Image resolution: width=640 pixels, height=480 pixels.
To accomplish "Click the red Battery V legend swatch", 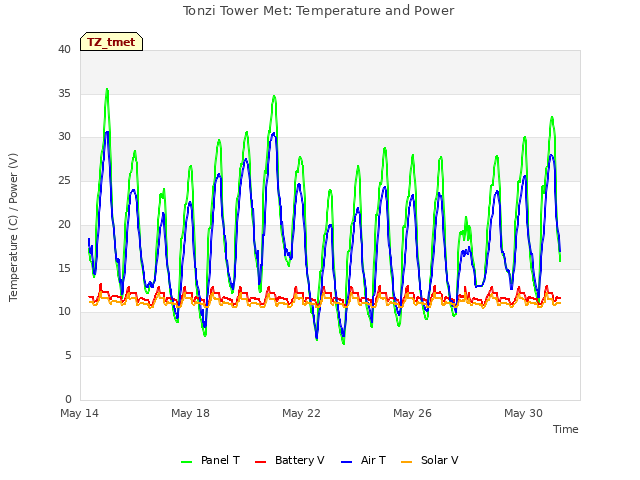I will (260, 462).
